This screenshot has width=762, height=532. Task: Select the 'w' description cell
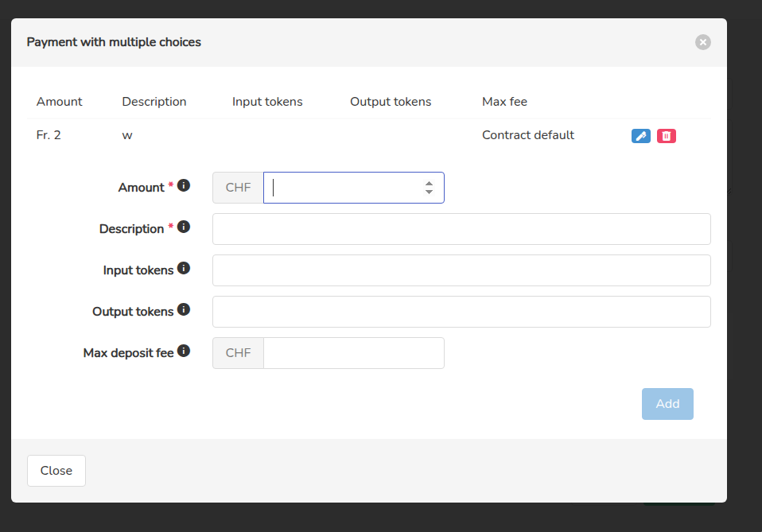coord(126,135)
